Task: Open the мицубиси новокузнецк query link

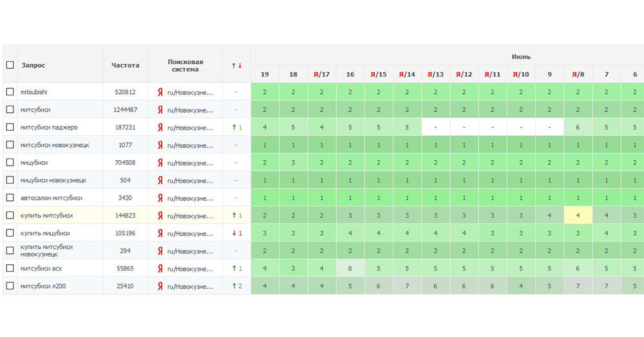Action: 53,180
